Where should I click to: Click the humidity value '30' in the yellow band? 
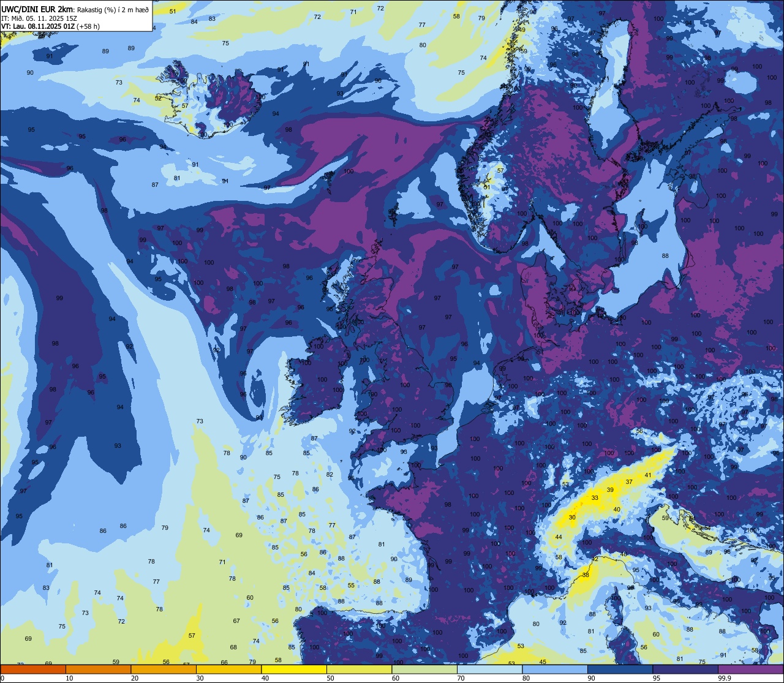[572, 518]
